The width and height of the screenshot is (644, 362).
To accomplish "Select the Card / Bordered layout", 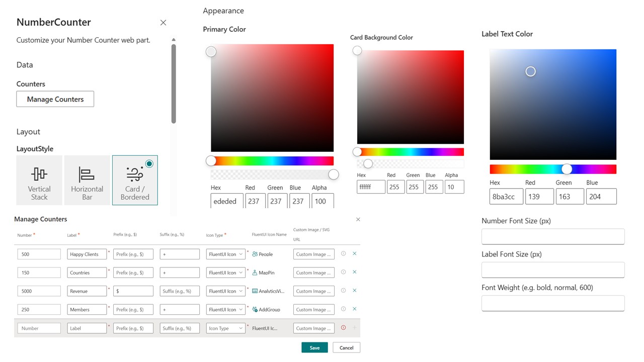I will click(135, 180).
